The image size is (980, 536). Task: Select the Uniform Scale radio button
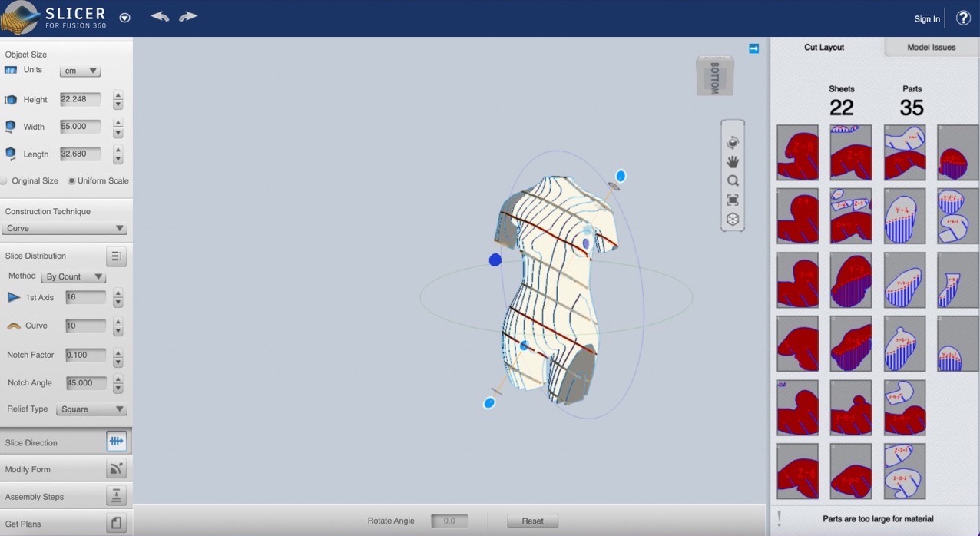click(72, 181)
